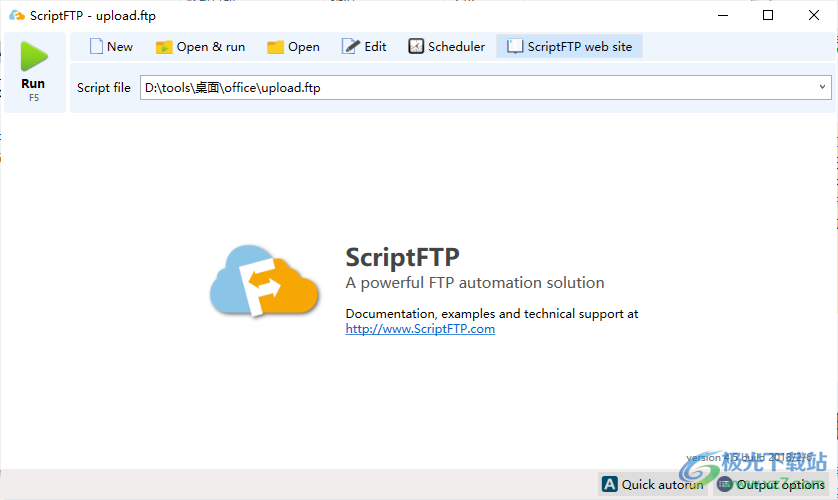Choose Open & run from toolbar

[200, 46]
